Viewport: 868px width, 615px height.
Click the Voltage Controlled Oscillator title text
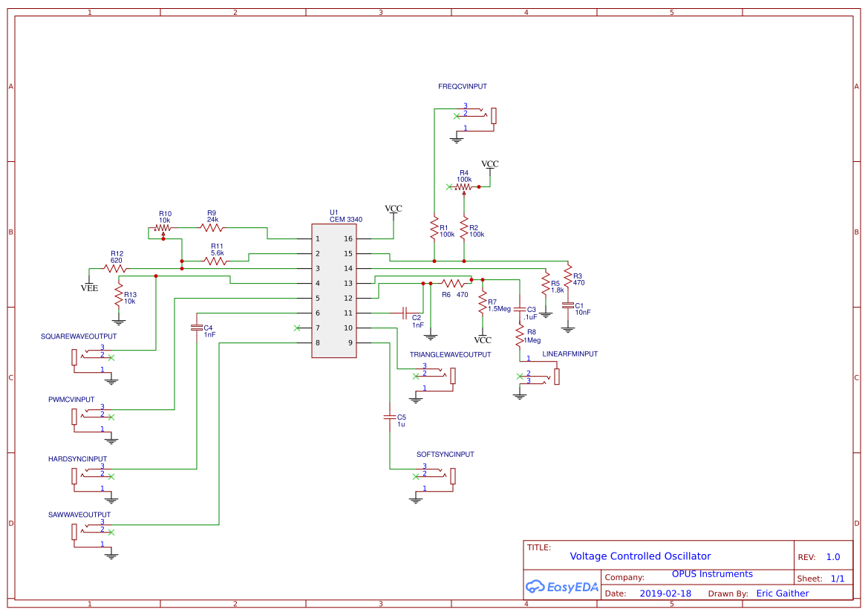coord(640,556)
